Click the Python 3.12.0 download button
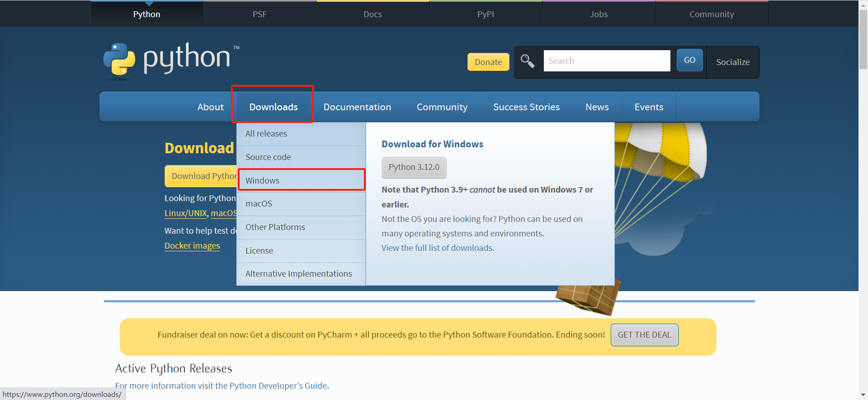Image resolution: width=868 pixels, height=400 pixels. 414,167
